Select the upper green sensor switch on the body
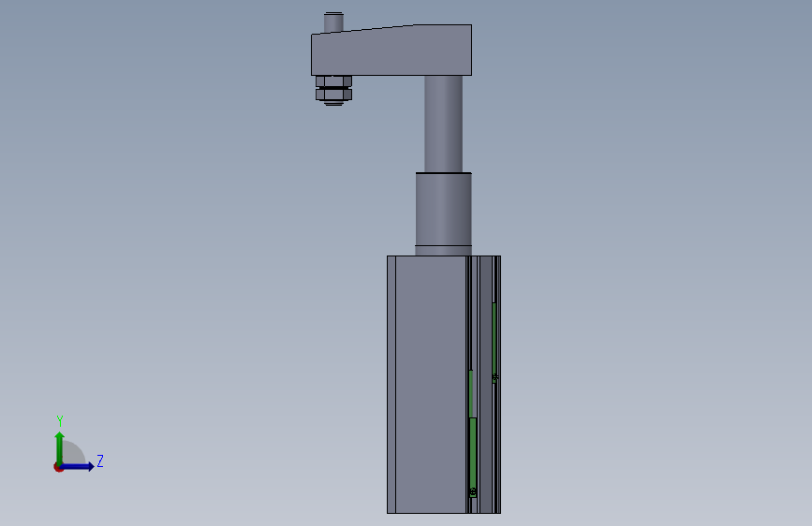Screen dimensions: 812x526 [495, 342]
